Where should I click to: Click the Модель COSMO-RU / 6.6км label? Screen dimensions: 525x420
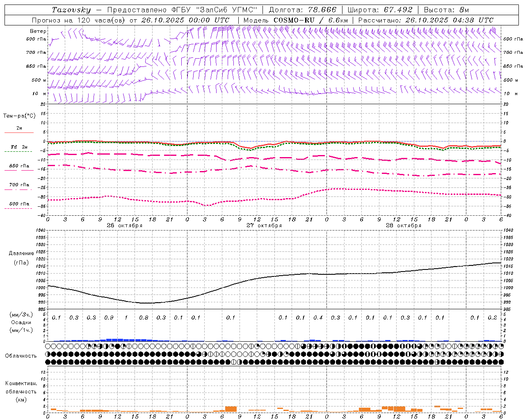[x=295, y=20]
